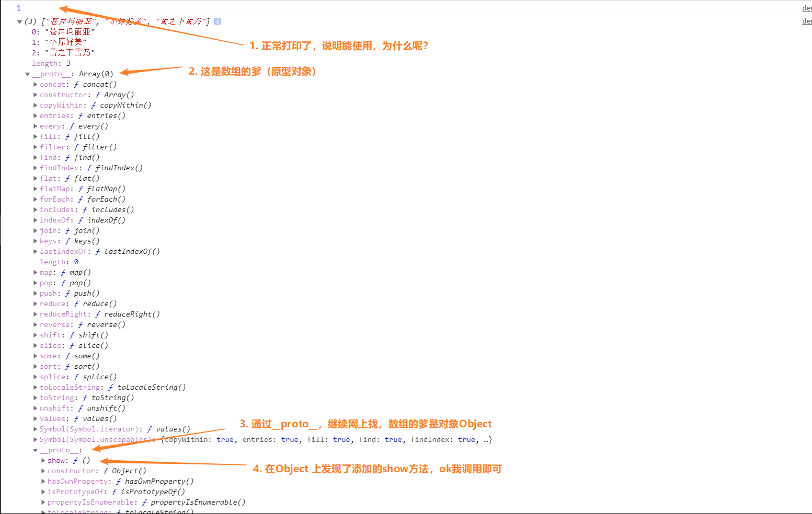
Task: Expand the includes function entry
Action: pyautogui.click(x=35, y=209)
